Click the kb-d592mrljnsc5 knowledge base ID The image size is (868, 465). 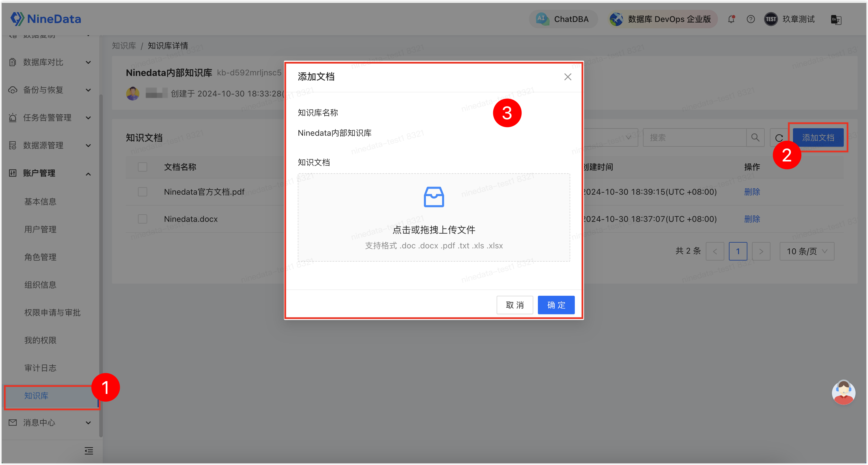(x=249, y=73)
